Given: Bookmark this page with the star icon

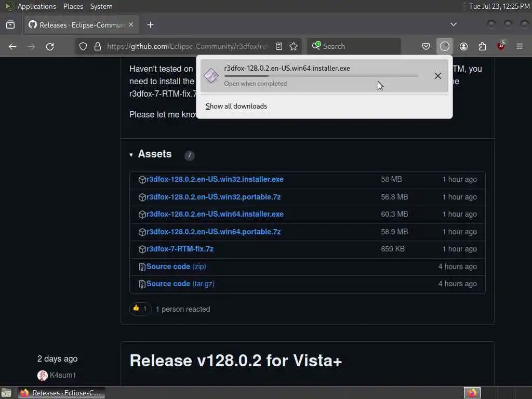Looking at the screenshot, I should (x=294, y=46).
